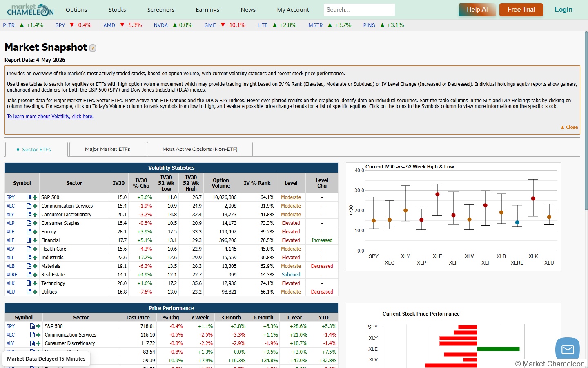Open the News menu
The image size is (588, 368).
(248, 10)
